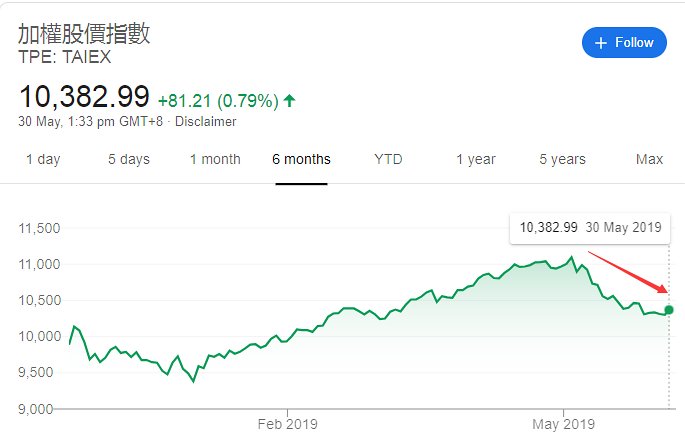Select the 1 day range tab
The height and width of the screenshot is (440, 685).
point(43,159)
